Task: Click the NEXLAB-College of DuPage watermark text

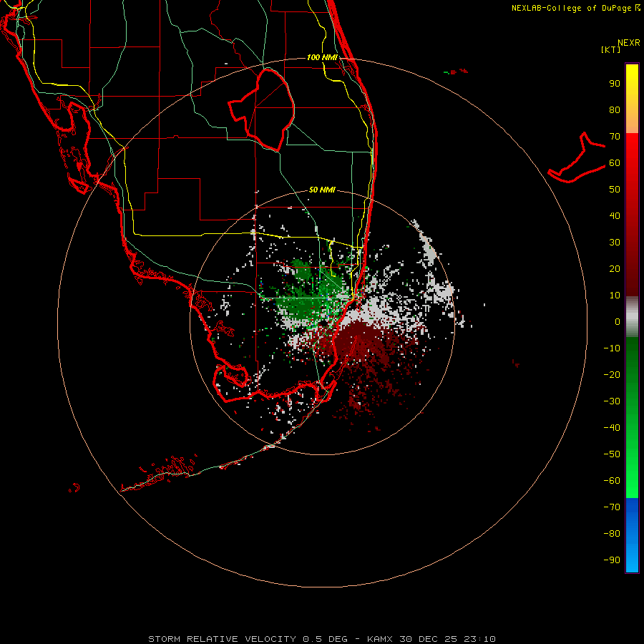Action: pos(575,8)
